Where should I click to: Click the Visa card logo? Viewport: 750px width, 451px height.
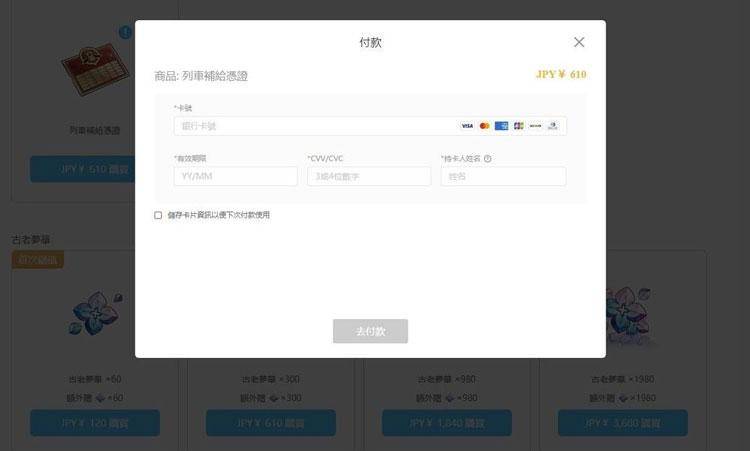(x=467, y=126)
